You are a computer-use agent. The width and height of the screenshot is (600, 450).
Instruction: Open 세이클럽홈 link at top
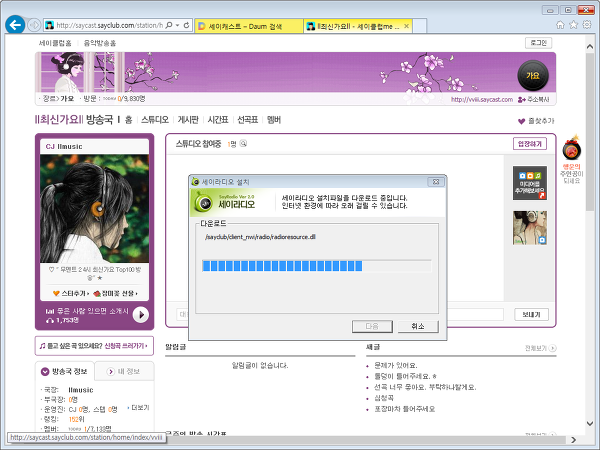(x=55, y=43)
